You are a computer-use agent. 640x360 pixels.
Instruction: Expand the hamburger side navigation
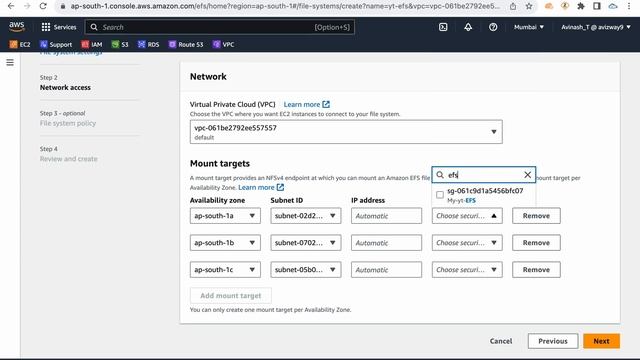(x=10, y=62)
